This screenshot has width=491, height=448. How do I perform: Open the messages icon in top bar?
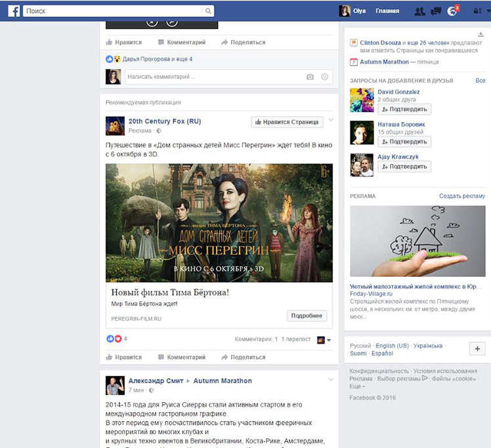pos(436,11)
